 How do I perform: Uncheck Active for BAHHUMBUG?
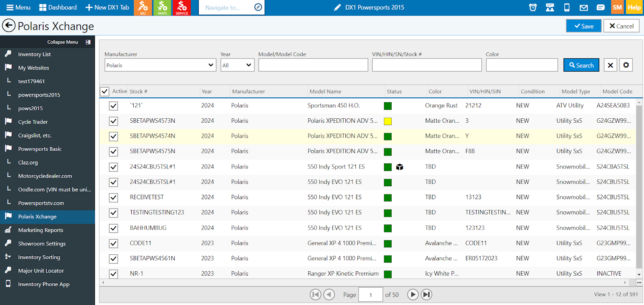(x=114, y=228)
